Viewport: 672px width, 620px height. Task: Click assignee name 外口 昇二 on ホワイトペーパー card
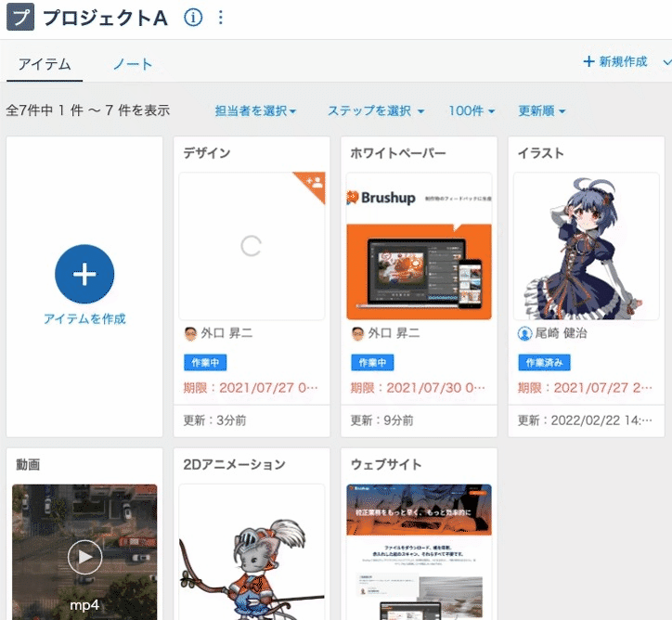(x=394, y=333)
